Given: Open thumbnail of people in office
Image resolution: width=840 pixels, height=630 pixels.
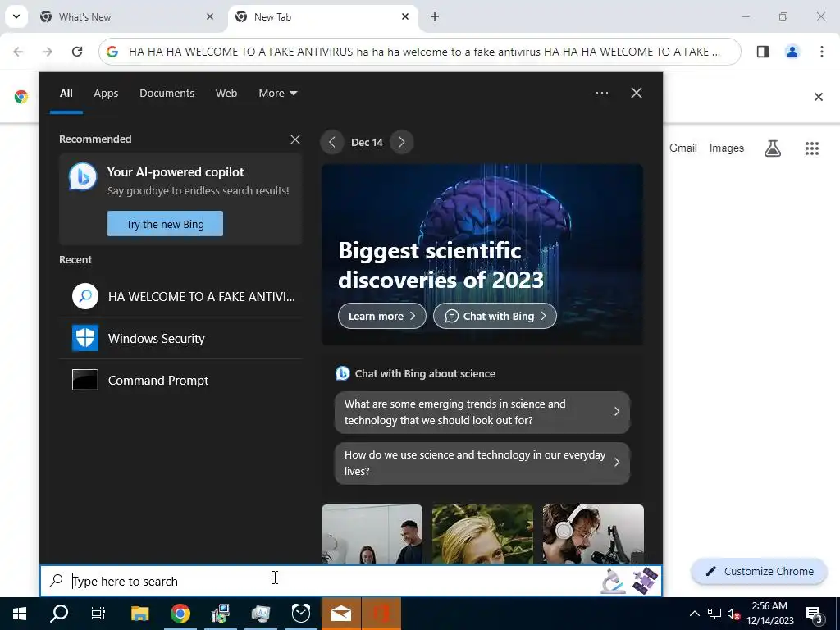Looking at the screenshot, I should pos(372,534).
